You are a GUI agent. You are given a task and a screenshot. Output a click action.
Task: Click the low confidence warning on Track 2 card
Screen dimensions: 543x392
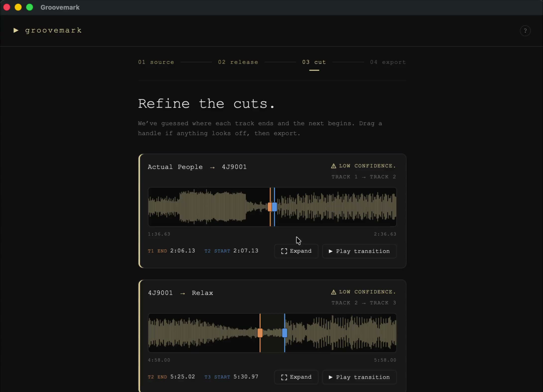[363, 292]
